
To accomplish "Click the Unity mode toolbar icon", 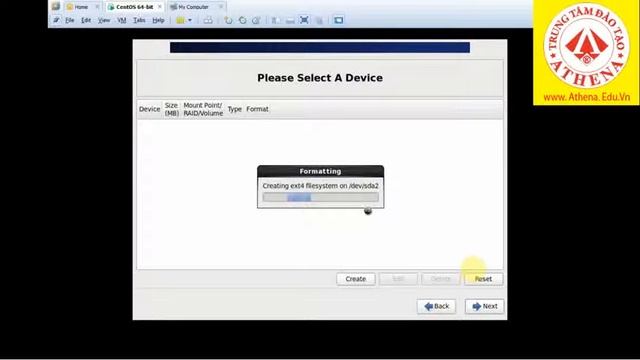I will click(x=320, y=20).
